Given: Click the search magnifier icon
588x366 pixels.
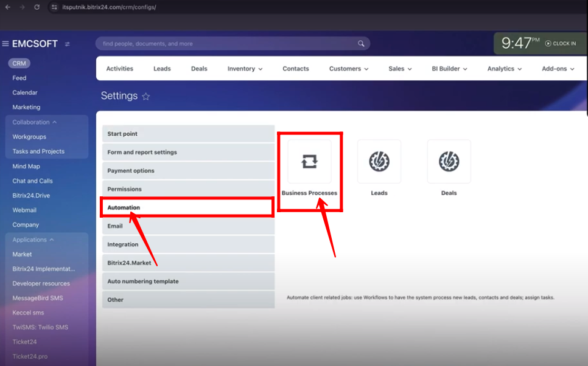Looking at the screenshot, I should [361, 43].
